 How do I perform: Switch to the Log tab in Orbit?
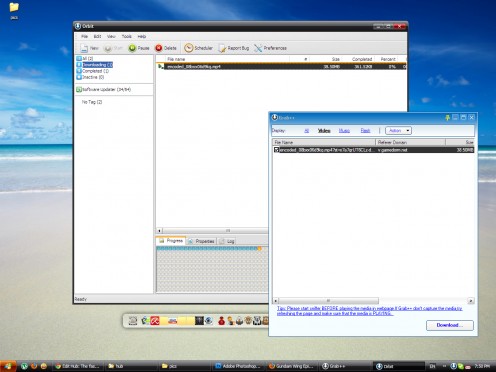[x=227, y=241]
